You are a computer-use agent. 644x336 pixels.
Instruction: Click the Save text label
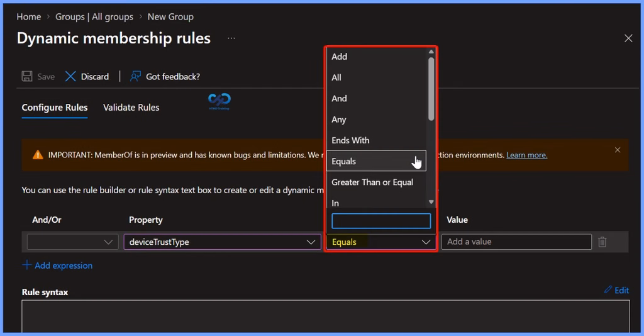tap(46, 77)
